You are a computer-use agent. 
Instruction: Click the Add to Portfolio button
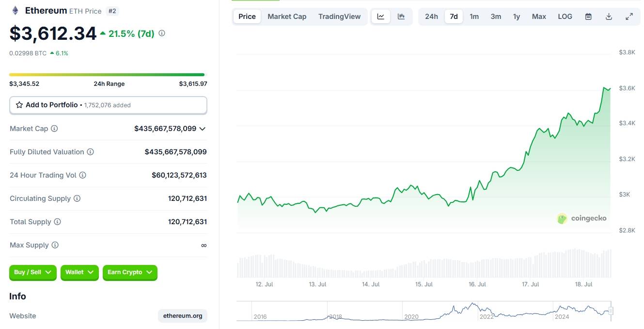click(x=108, y=105)
